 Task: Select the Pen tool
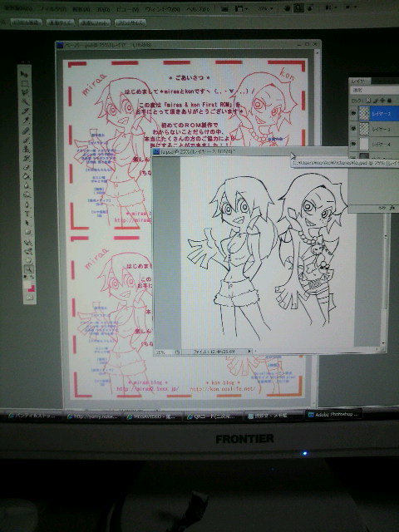point(27,205)
